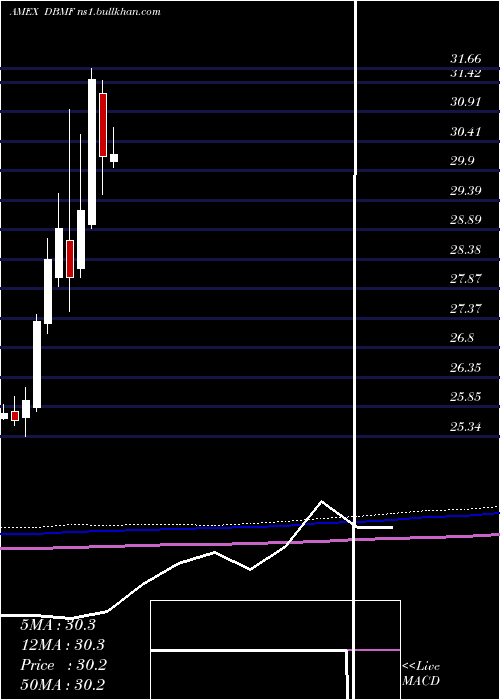Click the 31.66 price label

click(x=466, y=58)
